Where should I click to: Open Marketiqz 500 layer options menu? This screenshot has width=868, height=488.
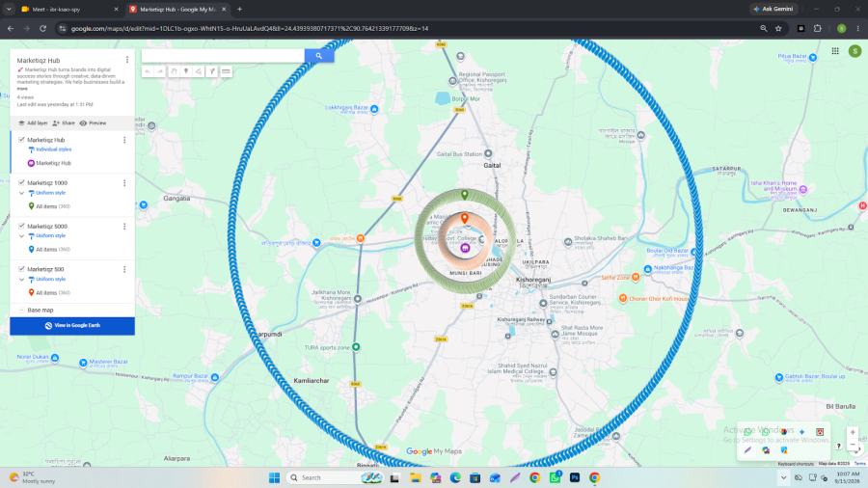point(124,269)
